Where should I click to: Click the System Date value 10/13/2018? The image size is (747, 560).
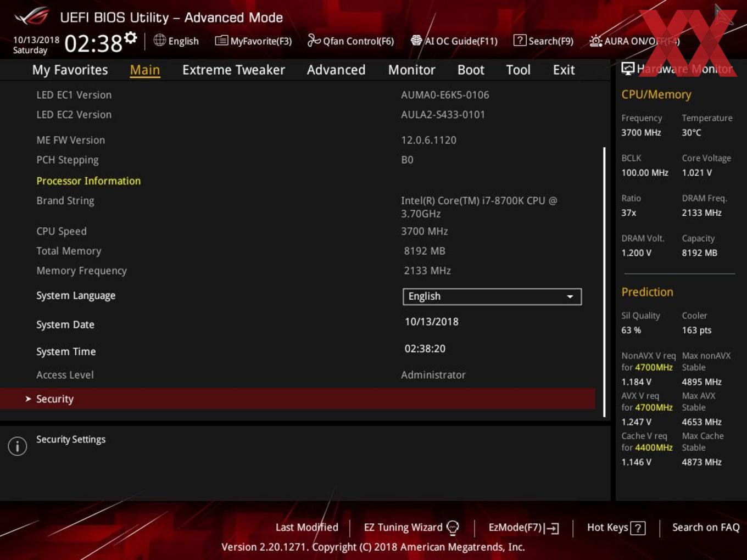point(432,322)
